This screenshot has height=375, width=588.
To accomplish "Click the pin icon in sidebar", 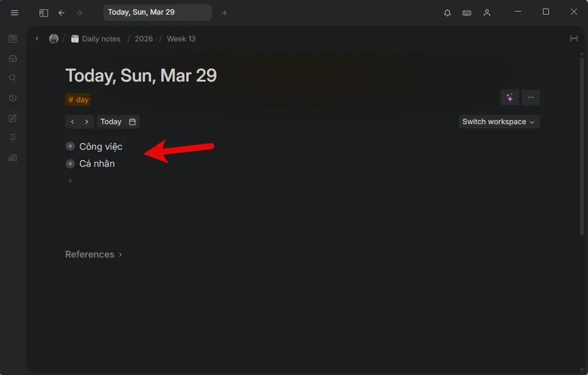I will [13, 138].
